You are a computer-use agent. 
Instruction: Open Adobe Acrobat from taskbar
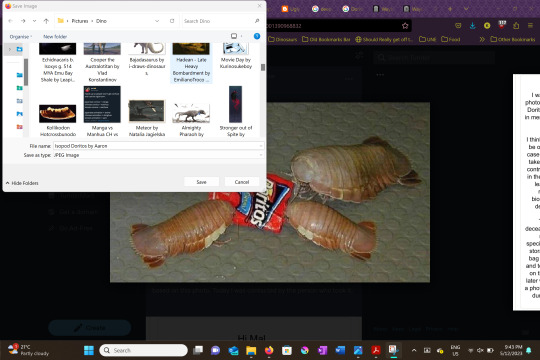click(376, 350)
